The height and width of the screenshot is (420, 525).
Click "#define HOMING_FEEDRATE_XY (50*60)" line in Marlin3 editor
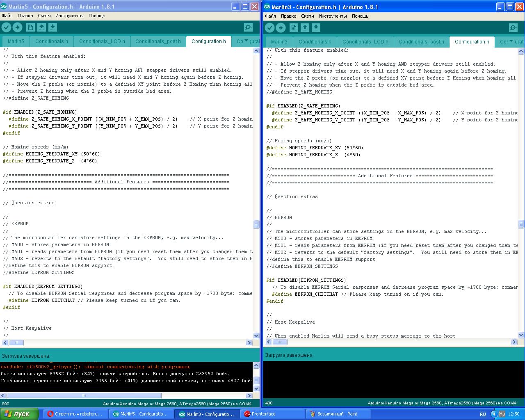(315, 148)
